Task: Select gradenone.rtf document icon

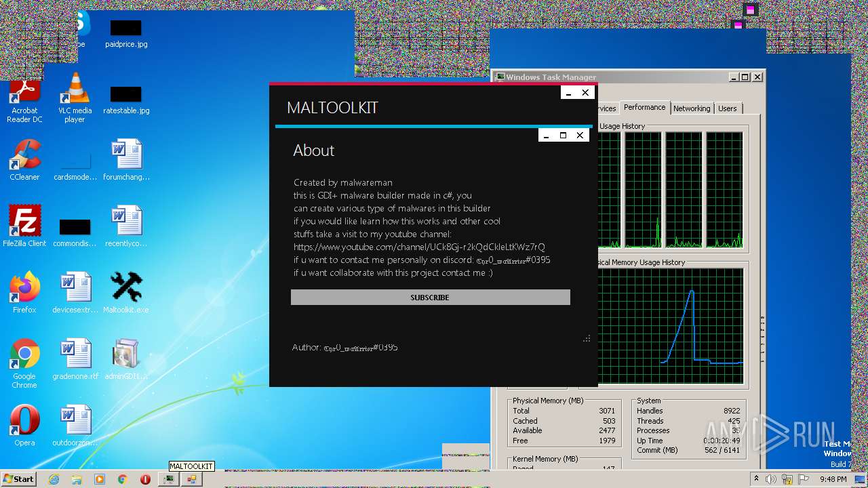Action: (x=75, y=359)
